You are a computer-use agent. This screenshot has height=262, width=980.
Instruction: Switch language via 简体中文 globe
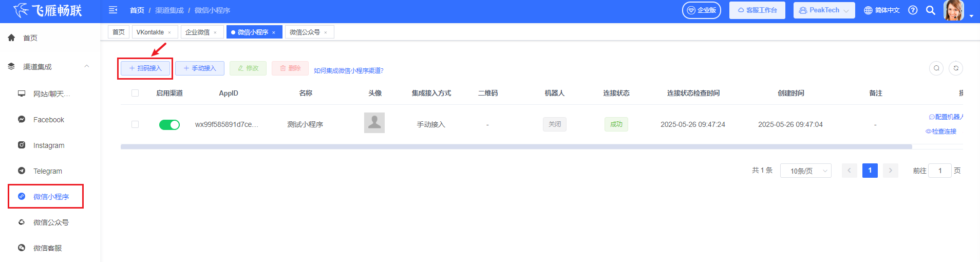[882, 10]
